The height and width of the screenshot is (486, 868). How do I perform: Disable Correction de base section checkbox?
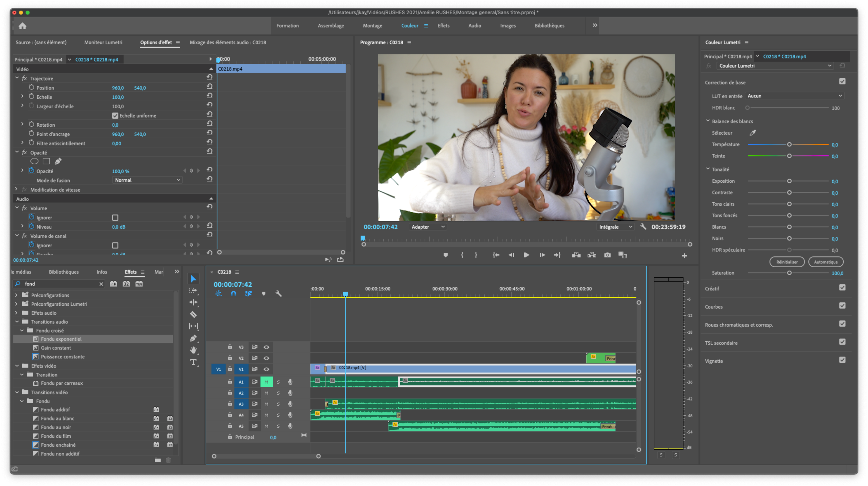click(x=842, y=81)
